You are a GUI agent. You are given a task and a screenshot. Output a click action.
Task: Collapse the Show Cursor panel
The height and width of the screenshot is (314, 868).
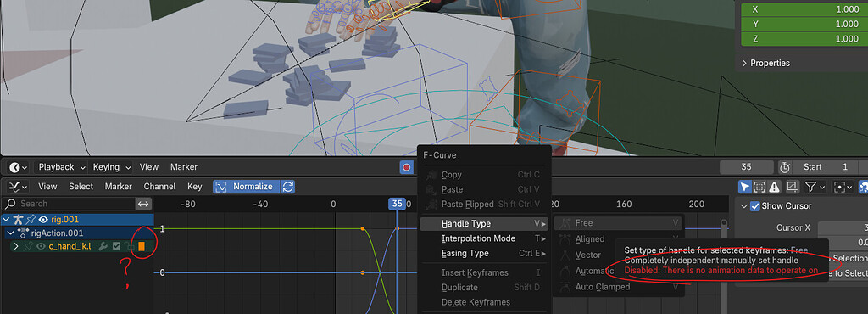tap(743, 206)
